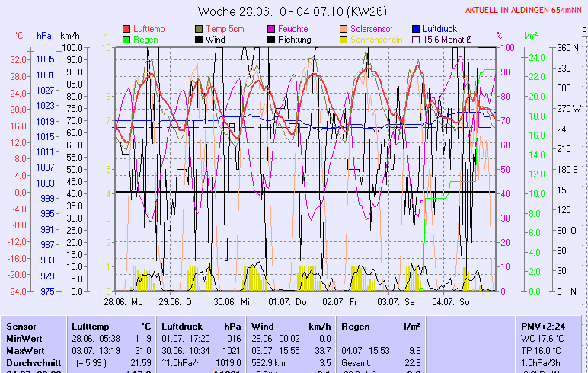The width and height of the screenshot is (588, 373).
Task: Click the peach Solarsensor legend square
Action: (344, 29)
